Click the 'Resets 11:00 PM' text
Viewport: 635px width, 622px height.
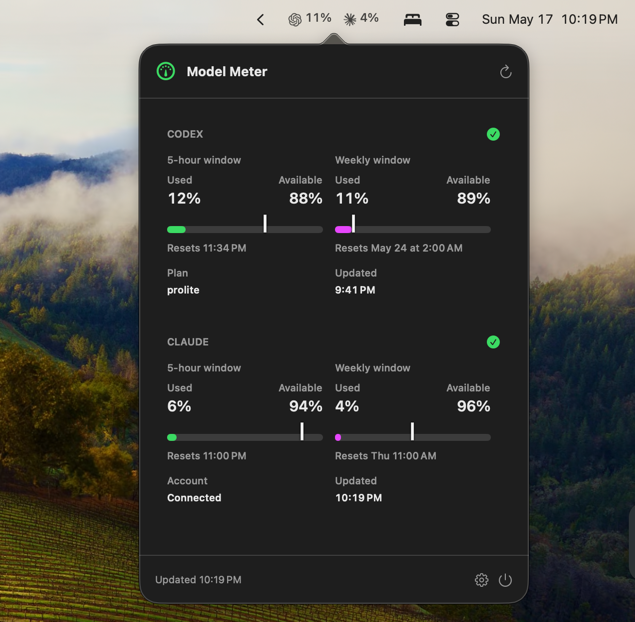tap(207, 456)
